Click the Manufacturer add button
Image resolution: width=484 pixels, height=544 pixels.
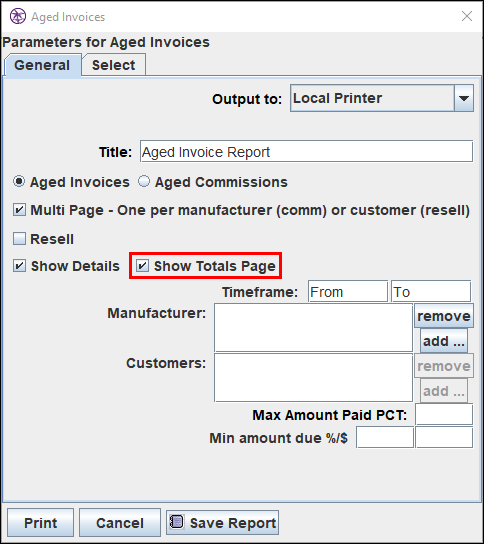pos(444,341)
